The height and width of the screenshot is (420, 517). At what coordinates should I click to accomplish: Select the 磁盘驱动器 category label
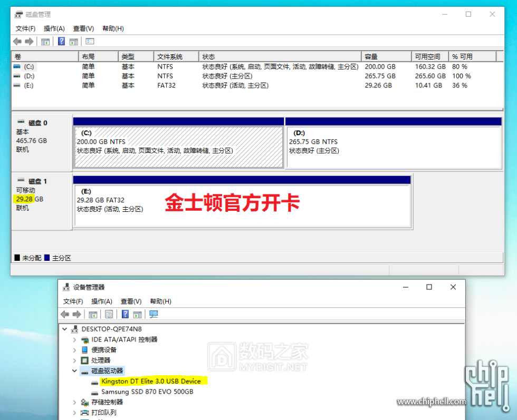point(107,371)
